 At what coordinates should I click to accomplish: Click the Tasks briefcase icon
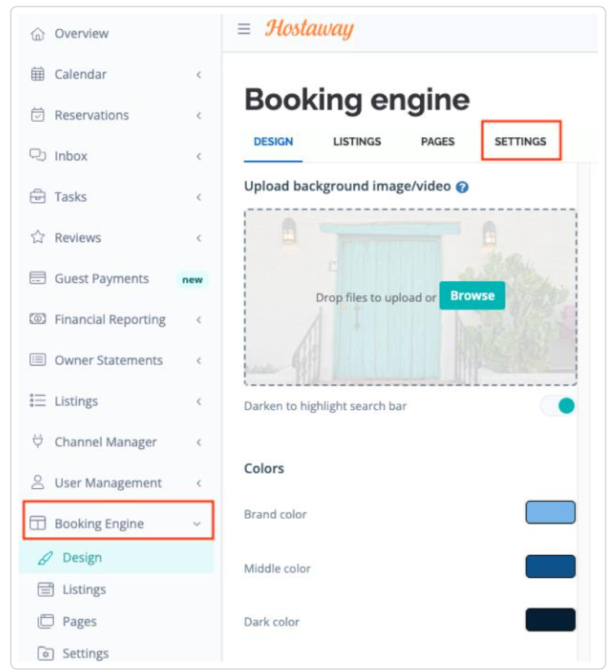click(x=38, y=196)
